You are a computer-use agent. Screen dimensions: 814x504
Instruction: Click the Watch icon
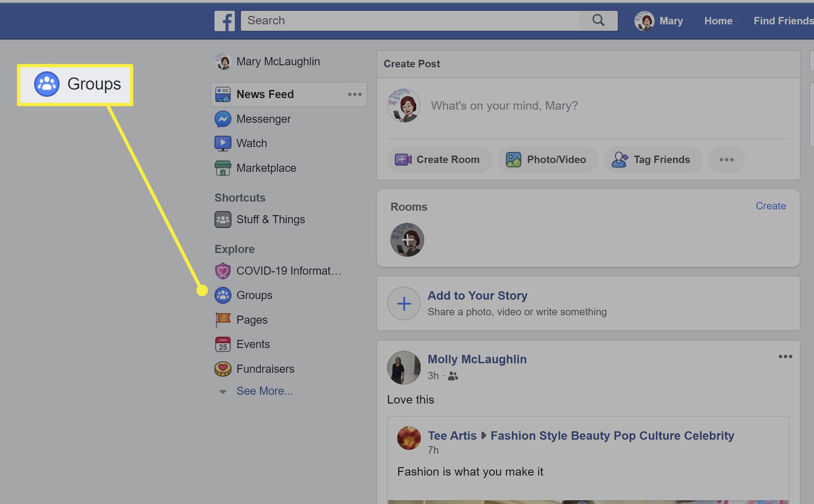coord(223,142)
